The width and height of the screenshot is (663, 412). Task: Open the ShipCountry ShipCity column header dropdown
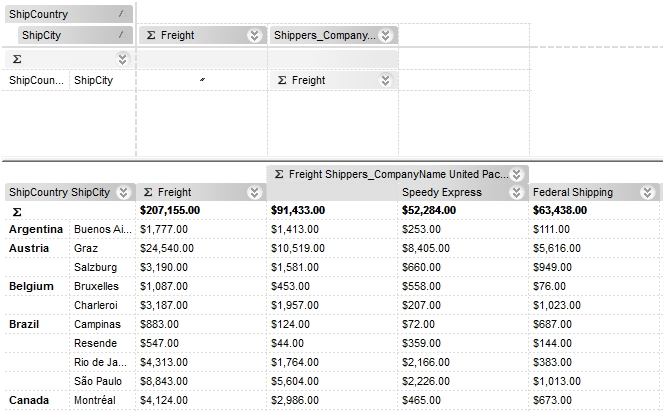tap(123, 192)
